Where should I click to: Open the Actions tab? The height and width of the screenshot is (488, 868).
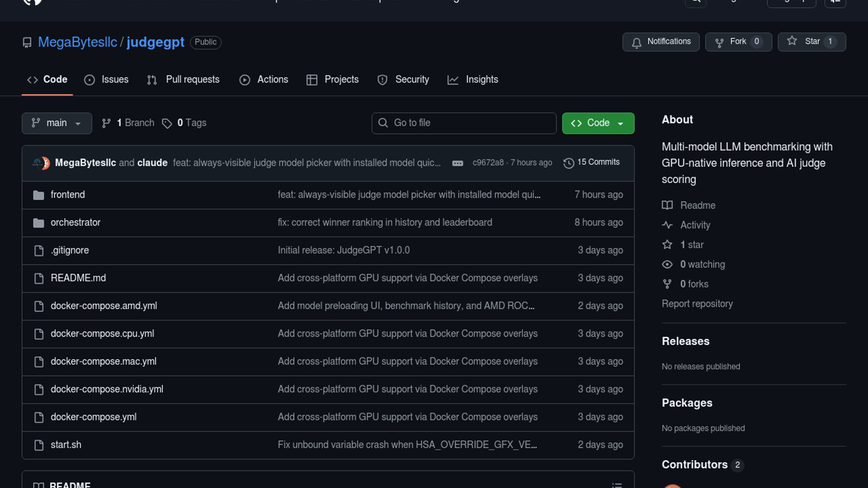coord(264,80)
